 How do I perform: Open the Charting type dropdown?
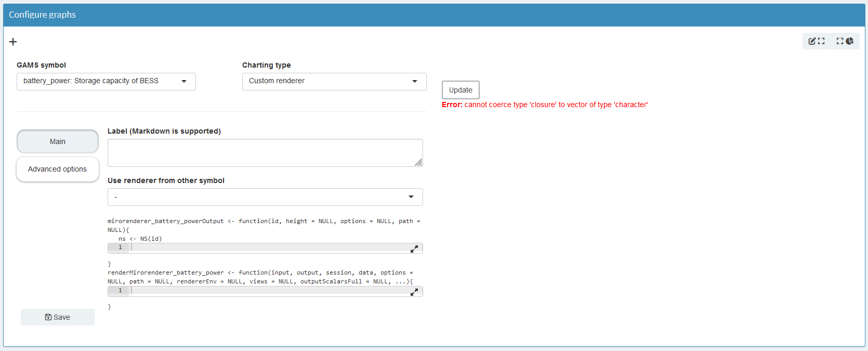[x=334, y=81]
